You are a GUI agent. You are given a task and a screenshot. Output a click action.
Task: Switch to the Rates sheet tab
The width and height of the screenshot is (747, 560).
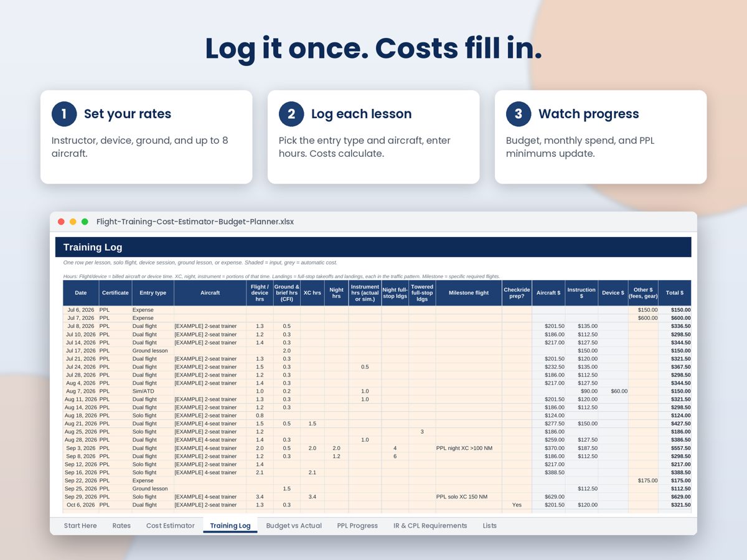tap(121, 526)
